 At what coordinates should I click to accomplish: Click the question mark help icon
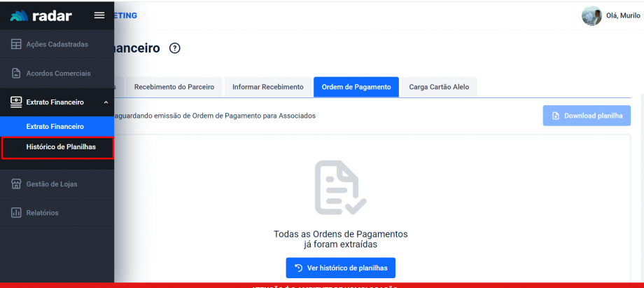click(x=175, y=48)
